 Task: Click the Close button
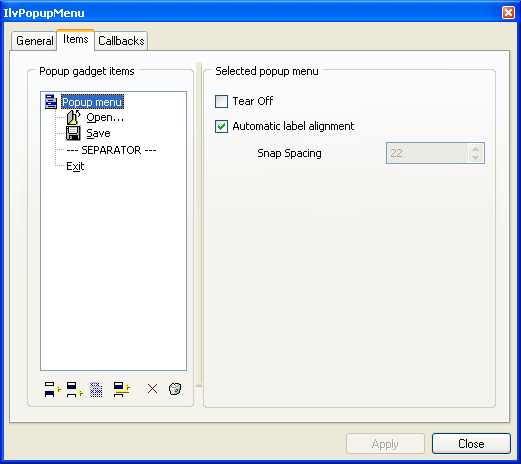pyautogui.click(x=471, y=444)
